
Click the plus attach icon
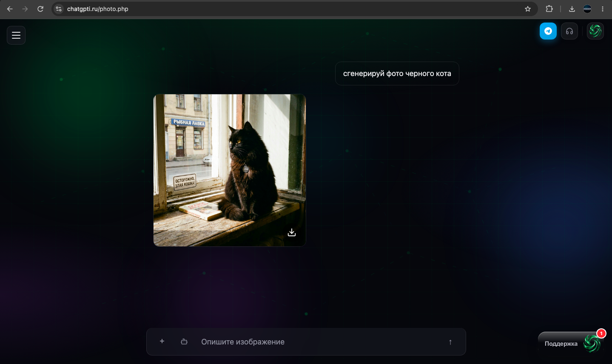162,341
